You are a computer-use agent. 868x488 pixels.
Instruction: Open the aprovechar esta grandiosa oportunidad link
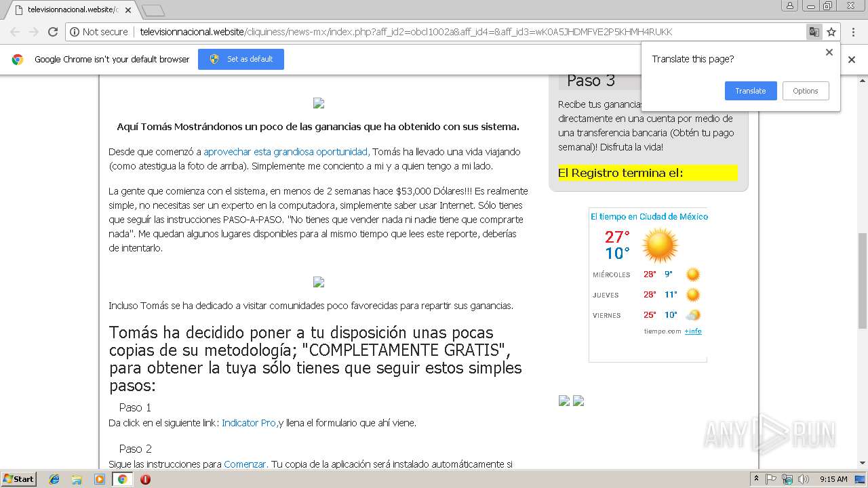coord(286,152)
